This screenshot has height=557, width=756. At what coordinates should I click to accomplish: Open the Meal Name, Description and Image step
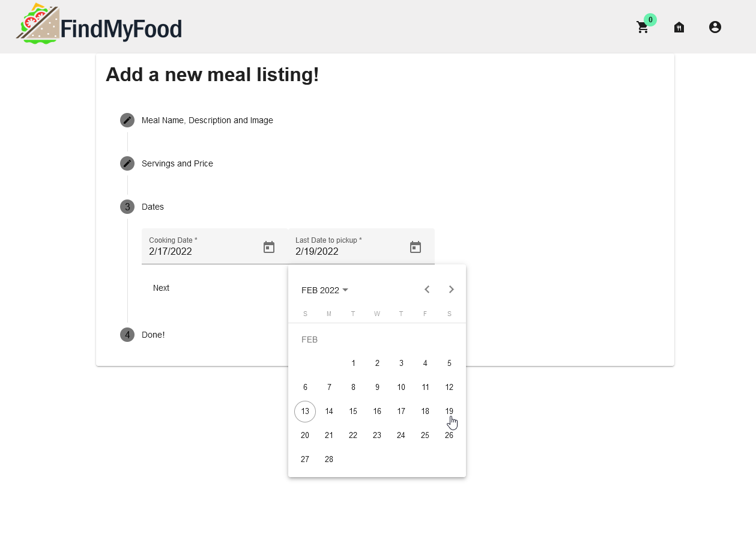coord(207,120)
